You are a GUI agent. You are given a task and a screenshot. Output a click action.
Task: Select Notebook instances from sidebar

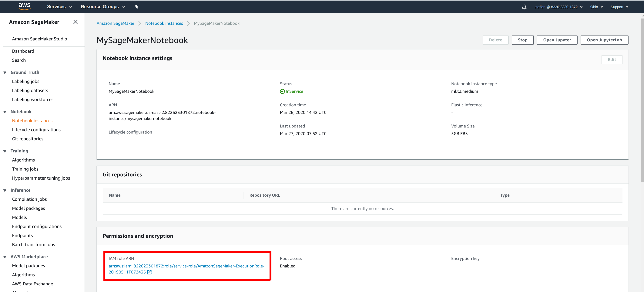[32, 121]
